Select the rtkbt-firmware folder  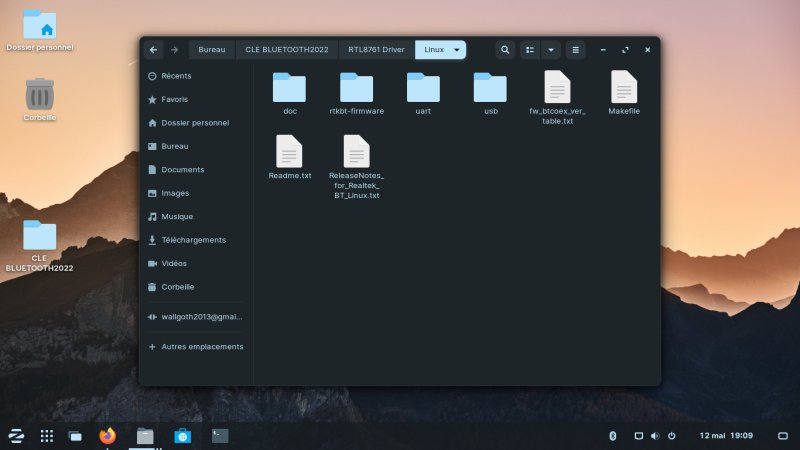click(356, 90)
